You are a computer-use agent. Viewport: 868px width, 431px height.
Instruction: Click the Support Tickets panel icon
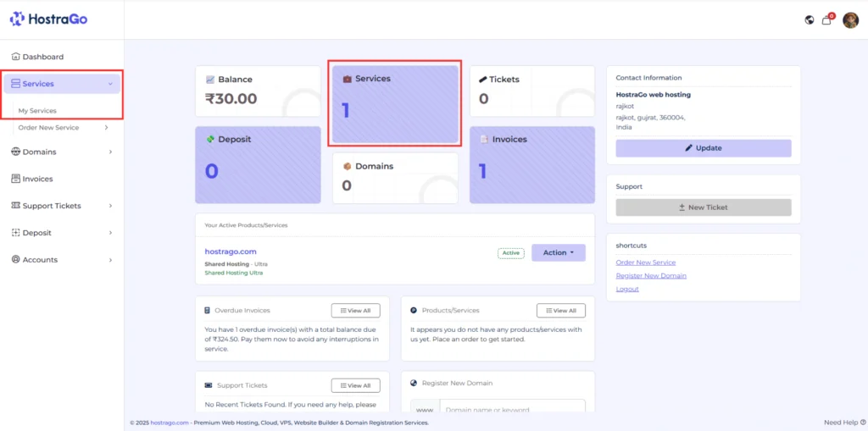209,385
